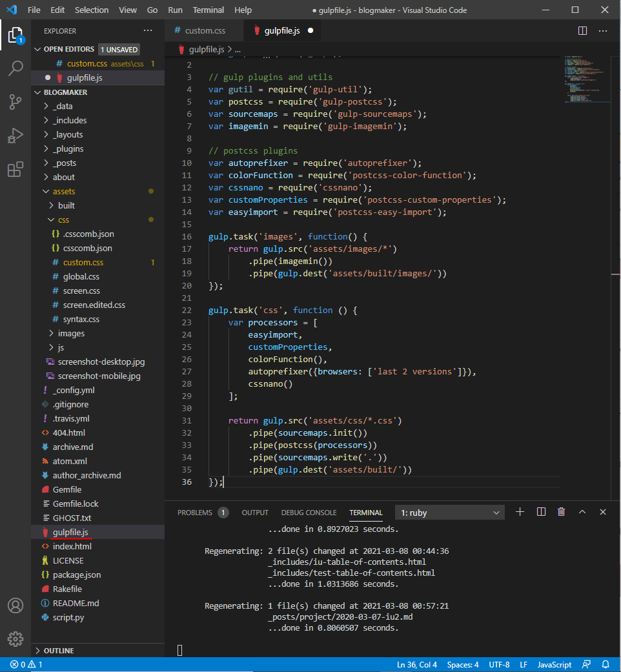Open the File menu
Image resolution: width=621 pixels, height=672 pixels.
(34, 10)
